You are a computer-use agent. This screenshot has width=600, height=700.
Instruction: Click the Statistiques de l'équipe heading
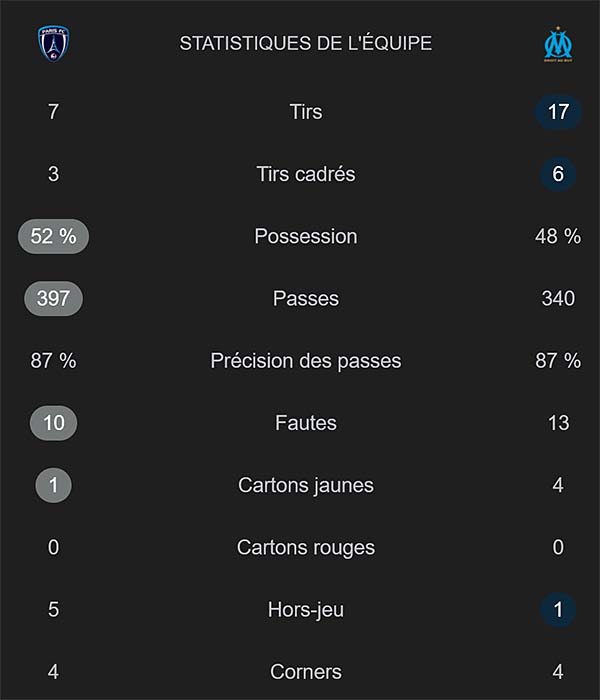(x=306, y=44)
